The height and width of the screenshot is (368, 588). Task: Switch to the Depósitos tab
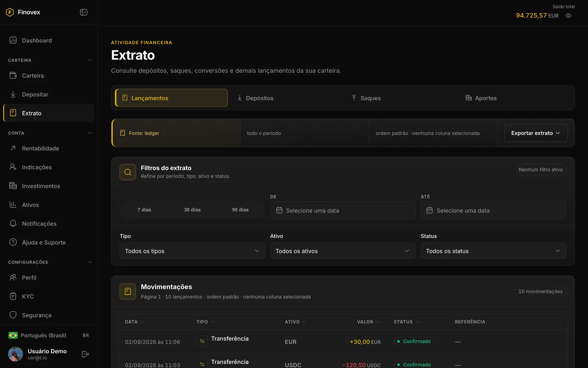(x=286, y=98)
